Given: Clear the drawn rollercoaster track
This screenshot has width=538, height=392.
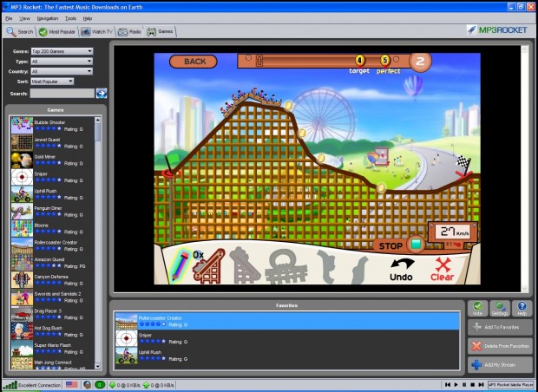Looking at the screenshot, I should pos(443,270).
